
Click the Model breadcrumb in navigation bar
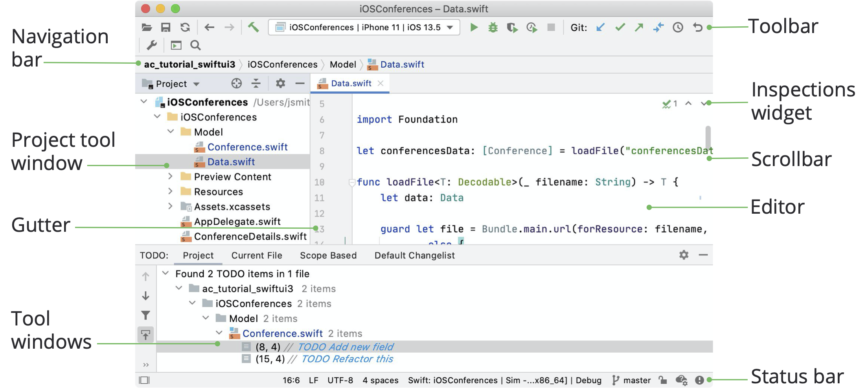coord(343,64)
